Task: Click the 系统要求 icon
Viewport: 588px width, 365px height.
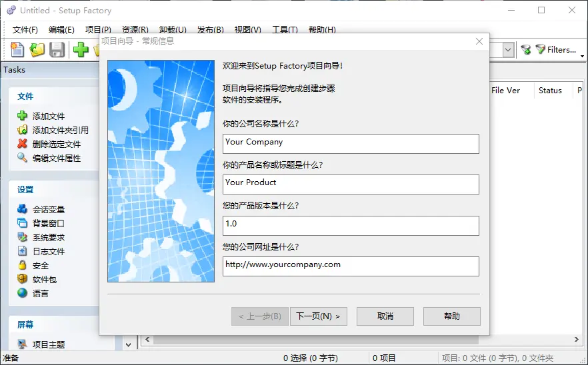Action: click(22, 237)
